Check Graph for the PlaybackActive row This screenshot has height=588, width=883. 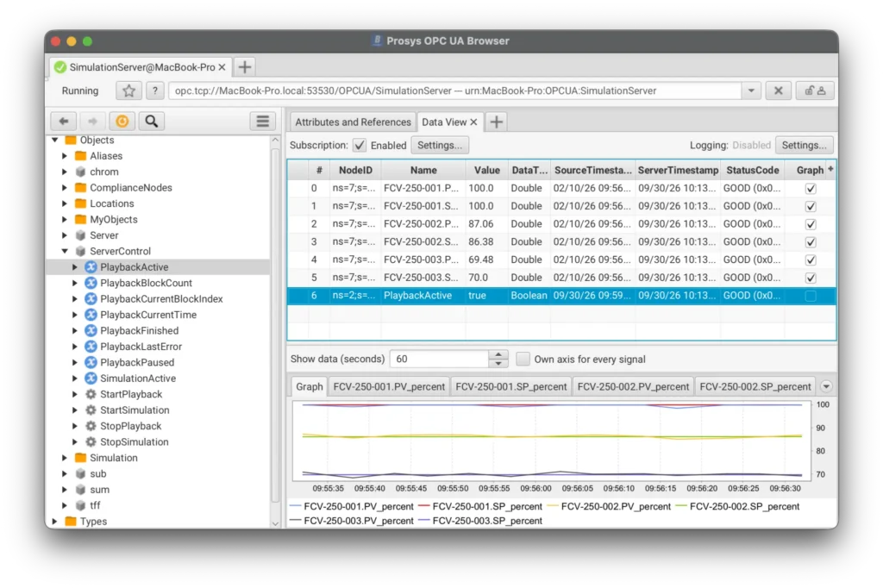[811, 296]
